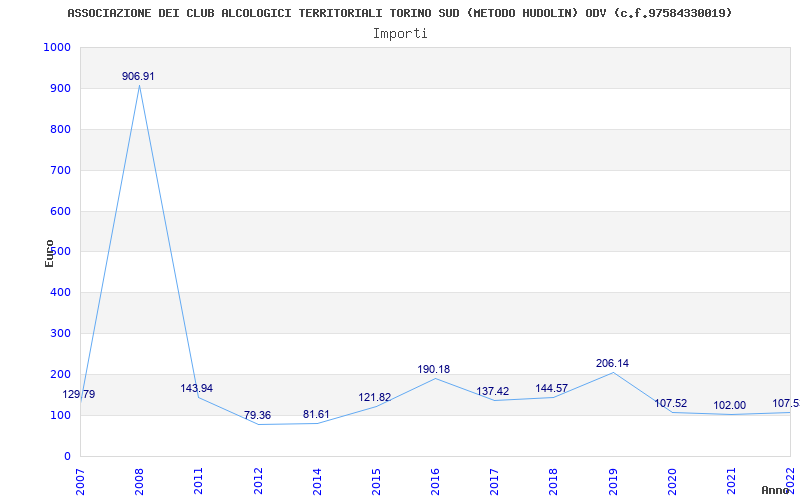Viewport: 800px width, 500px height.
Task: Select x-axis year label 2021
Action: pos(731,481)
